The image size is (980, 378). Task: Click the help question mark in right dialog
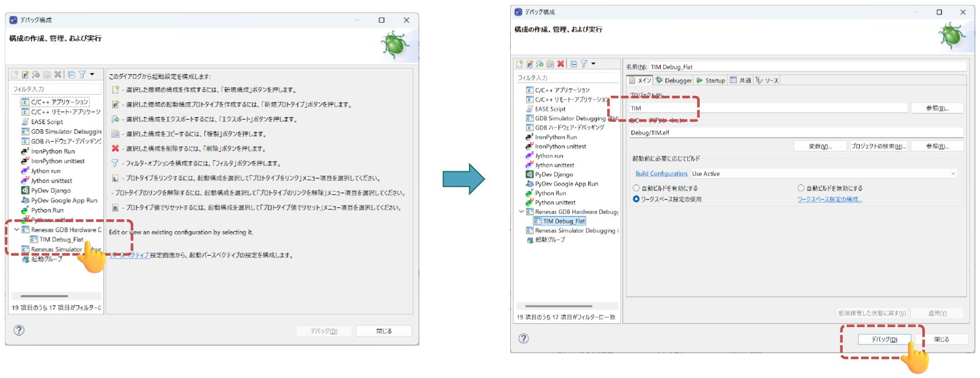point(523,338)
